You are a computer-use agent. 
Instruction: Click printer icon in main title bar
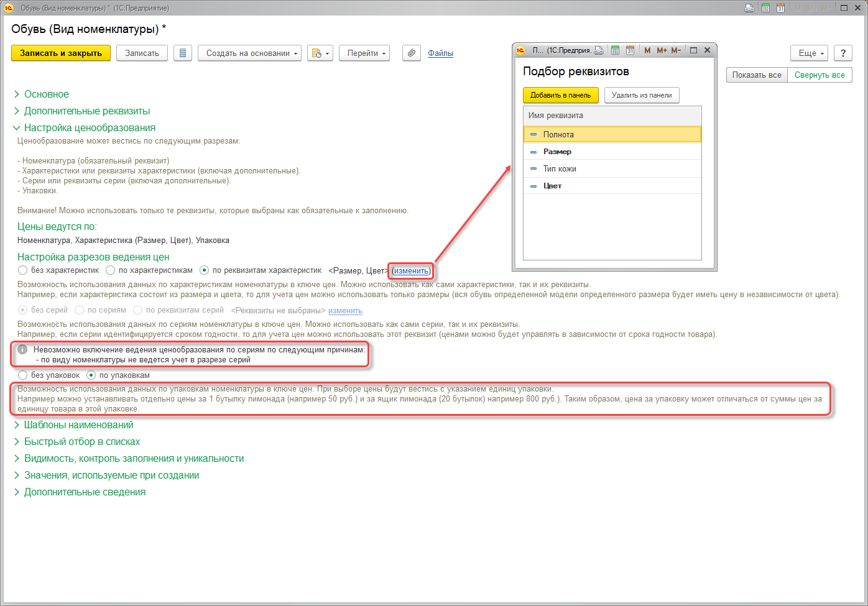click(x=749, y=8)
